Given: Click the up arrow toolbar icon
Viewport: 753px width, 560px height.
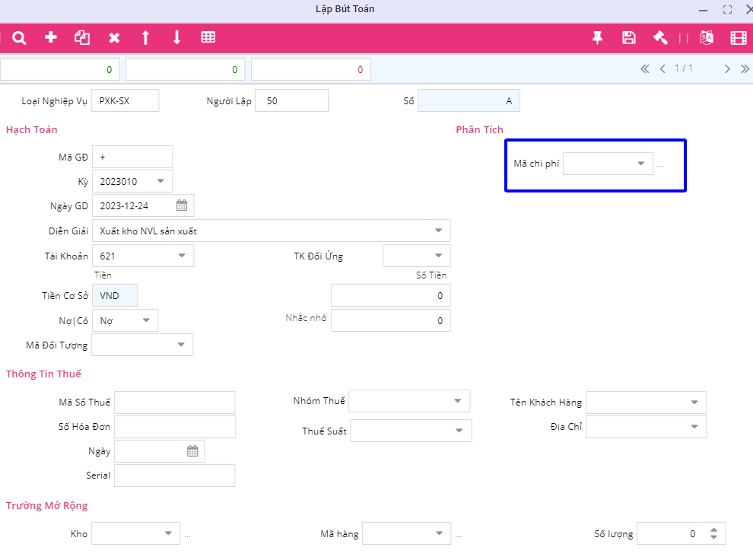Looking at the screenshot, I should (145, 38).
